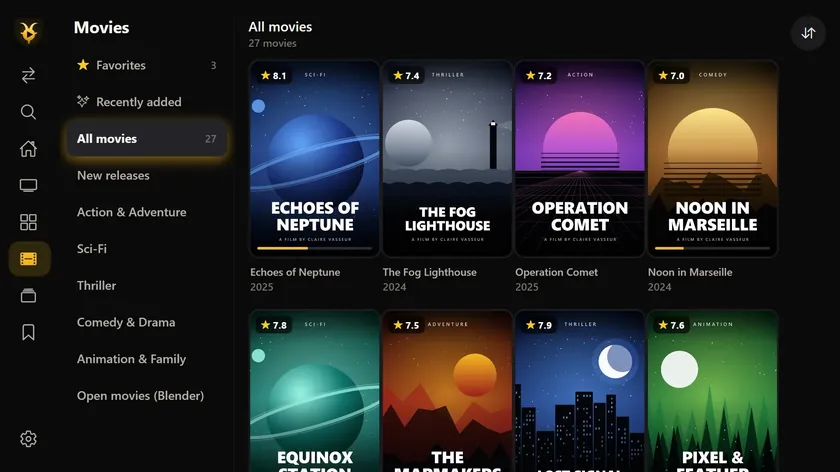Open the Comedy & Drama category
The image size is (840, 472).
pos(146,322)
